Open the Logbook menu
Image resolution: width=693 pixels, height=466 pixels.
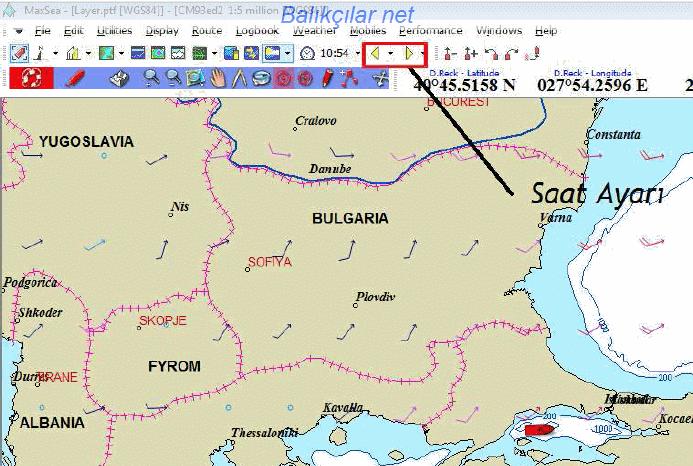[x=258, y=31]
